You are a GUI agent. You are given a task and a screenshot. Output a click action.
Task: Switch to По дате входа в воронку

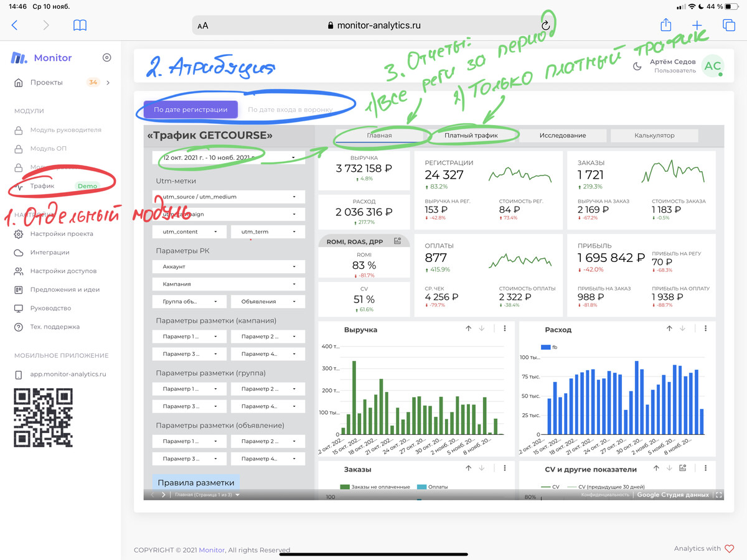tap(290, 110)
